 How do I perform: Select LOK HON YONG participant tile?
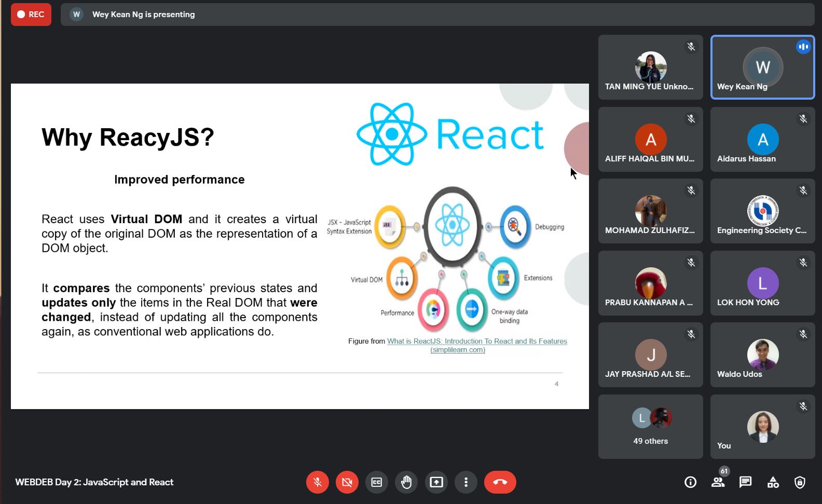click(x=763, y=283)
